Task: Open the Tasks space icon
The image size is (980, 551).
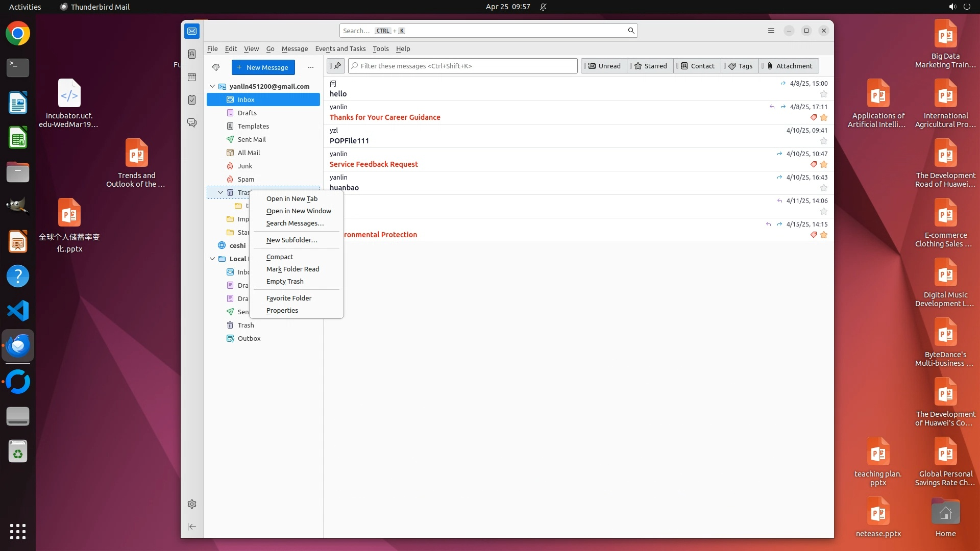Action: 192,100
